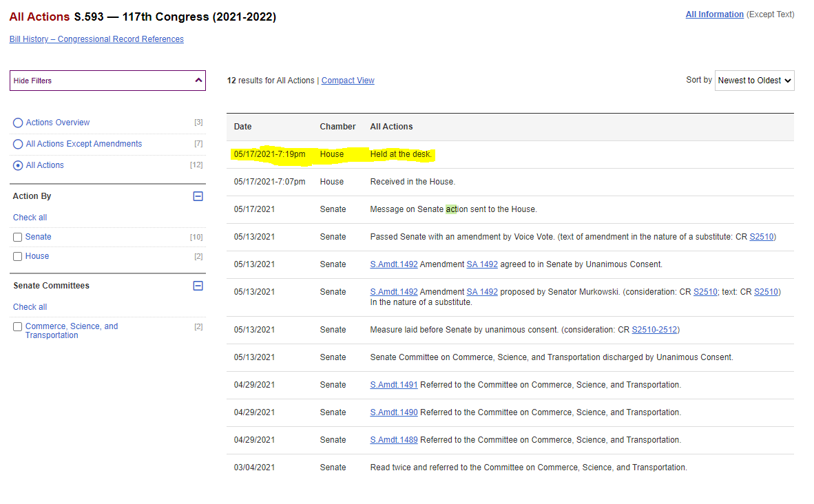Click the All Actions column header
The height and width of the screenshot is (504, 814).
391,127
